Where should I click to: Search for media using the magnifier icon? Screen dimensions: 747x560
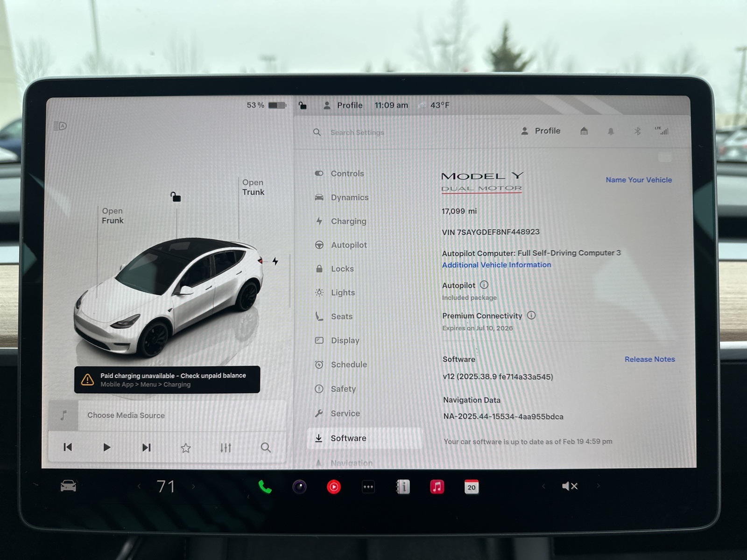pos(266,448)
